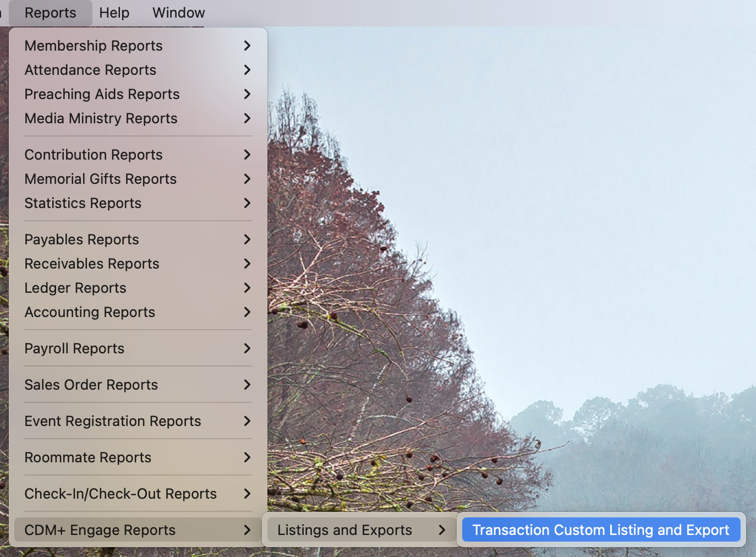Open Contribution Reports submenu

[x=94, y=155]
